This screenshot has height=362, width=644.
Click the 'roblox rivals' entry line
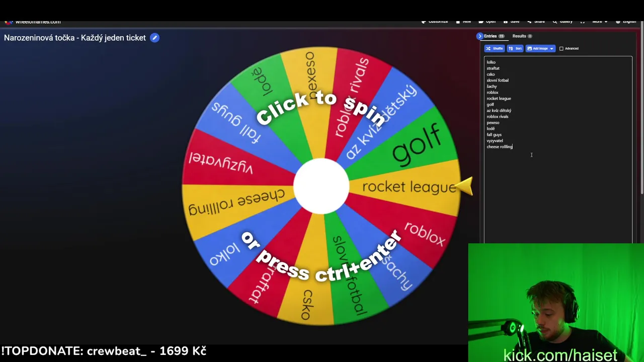coord(498,117)
